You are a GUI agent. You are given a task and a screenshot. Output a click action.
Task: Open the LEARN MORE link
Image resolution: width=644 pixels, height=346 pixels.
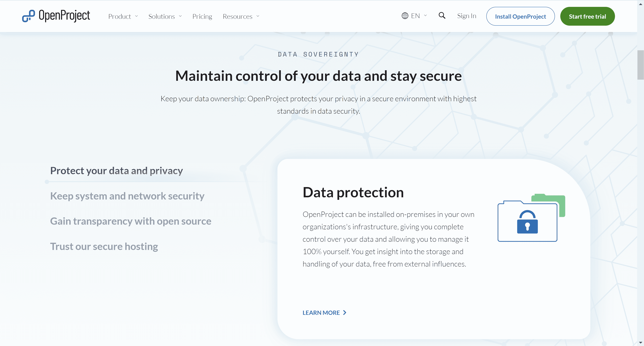click(x=321, y=312)
